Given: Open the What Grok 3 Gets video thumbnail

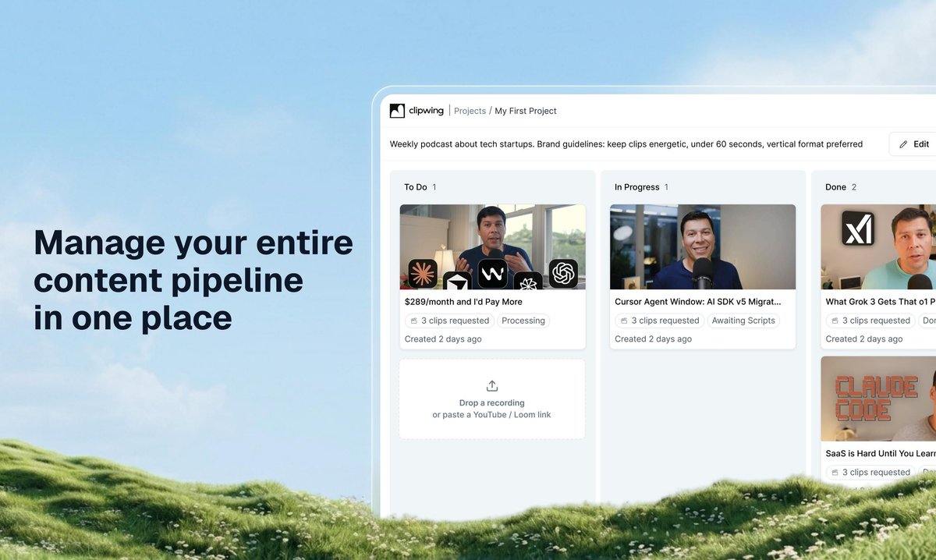Looking at the screenshot, I should coord(878,246).
